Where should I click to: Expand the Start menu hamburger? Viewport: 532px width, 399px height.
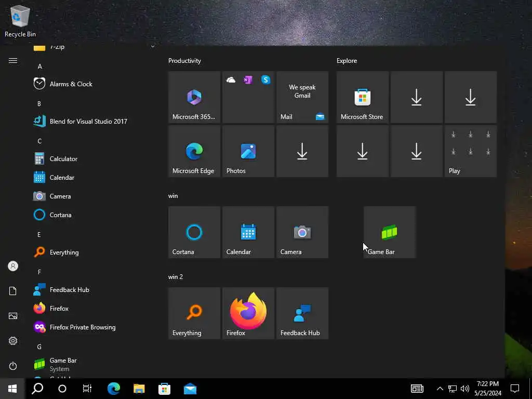pos(13,60)
